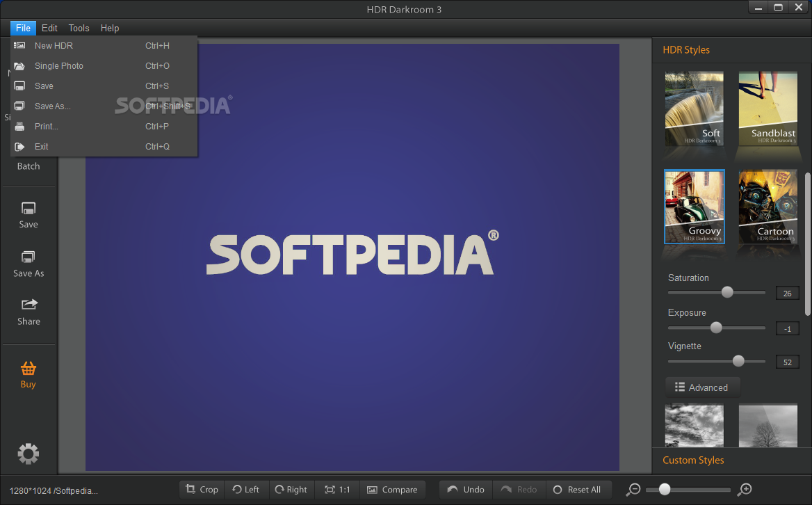This screenshot has width=812, height=505.
Task: Apply the Soft HDR style
Action: (x=695, y=109)
